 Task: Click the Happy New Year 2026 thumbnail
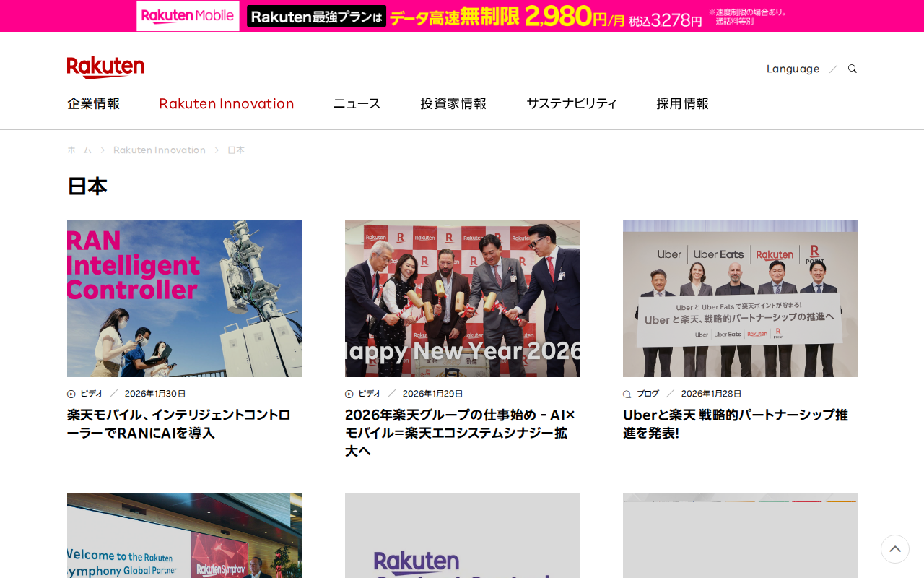pyautogui.click(x=462, y=298)
